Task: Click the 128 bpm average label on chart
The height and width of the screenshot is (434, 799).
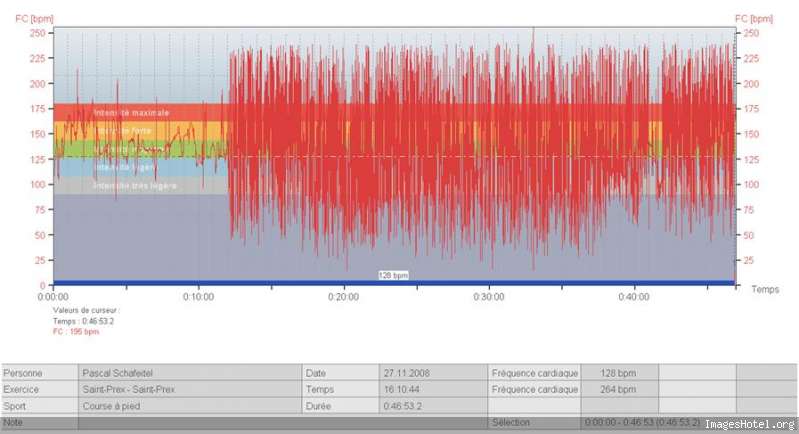Action: (393, 275)
